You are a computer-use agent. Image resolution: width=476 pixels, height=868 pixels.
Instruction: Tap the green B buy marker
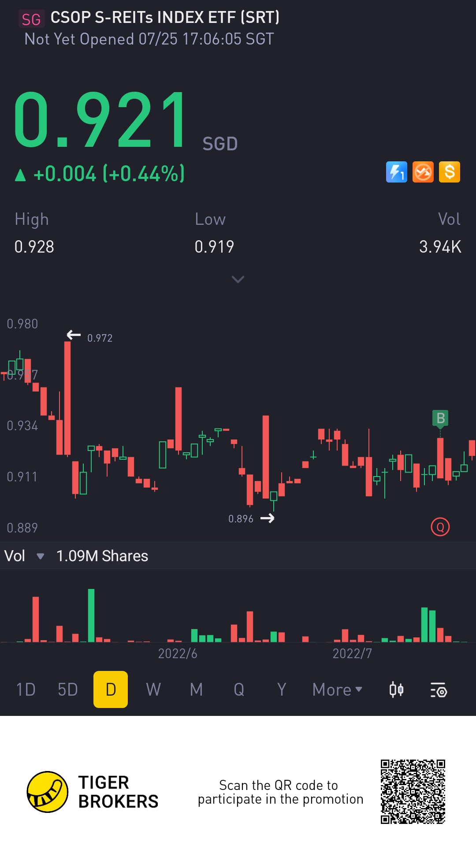tap(440, 419)
